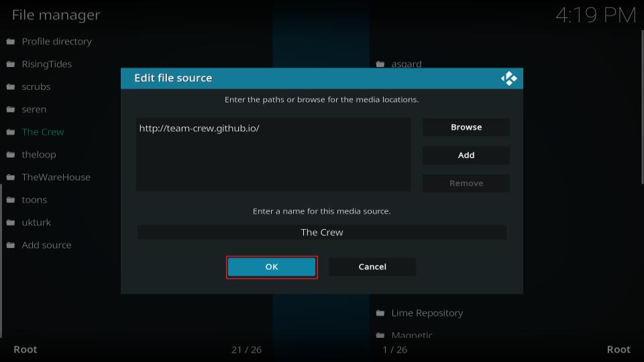Click the right pane vertical scrollbar
Viewport: 644px width, 362px height.
click(x=643, y=107)
